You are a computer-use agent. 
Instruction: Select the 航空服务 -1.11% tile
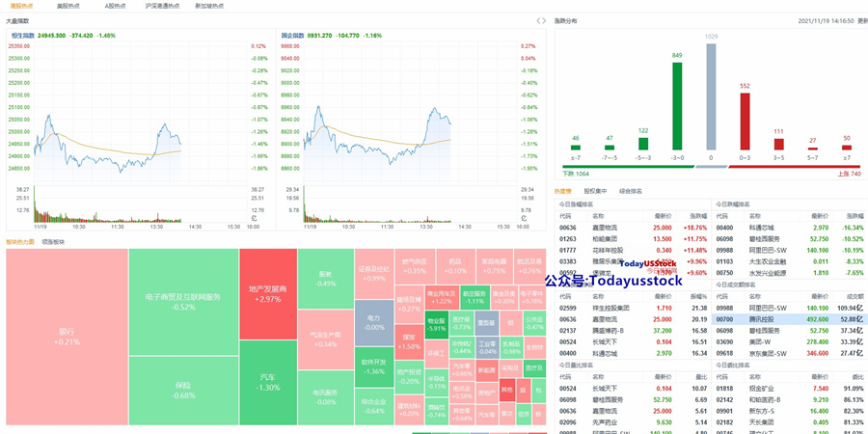click(x=474, y=297)
